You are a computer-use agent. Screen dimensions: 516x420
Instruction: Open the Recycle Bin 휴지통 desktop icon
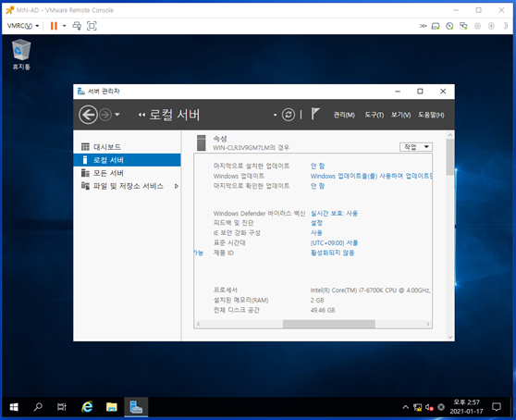point(21,55)
